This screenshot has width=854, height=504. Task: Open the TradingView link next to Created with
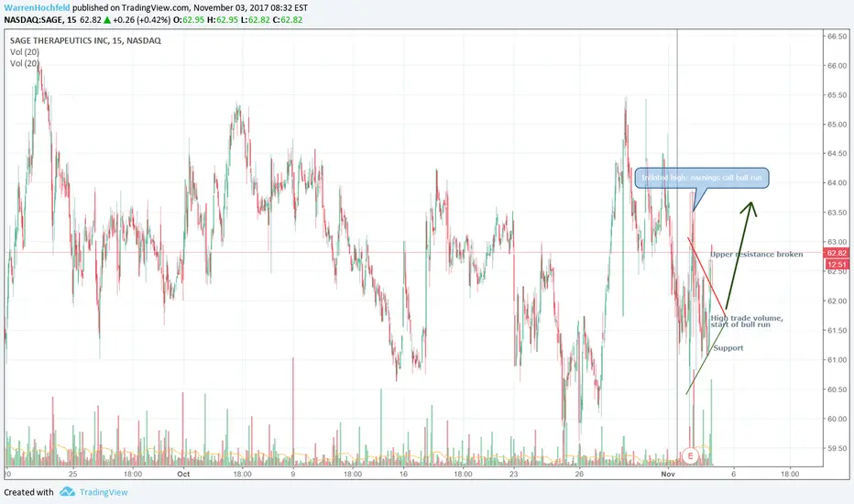(104, 492)
